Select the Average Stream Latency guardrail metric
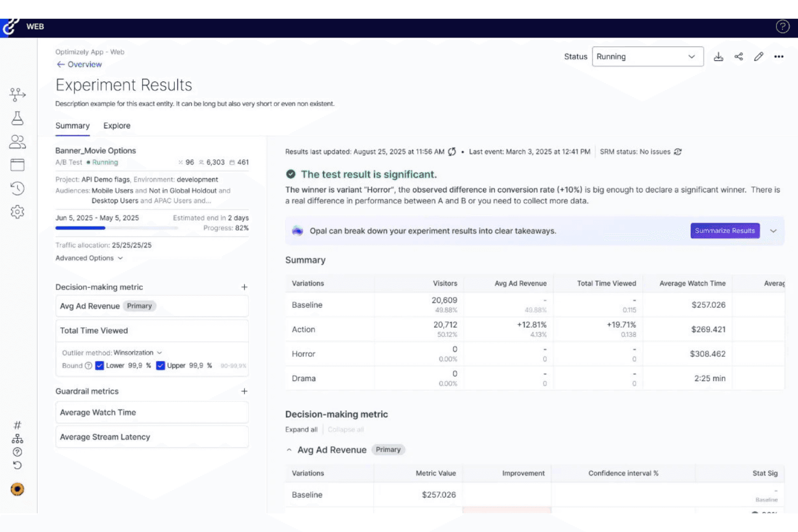This screenshot has width=798, height=532. [152, 437]
